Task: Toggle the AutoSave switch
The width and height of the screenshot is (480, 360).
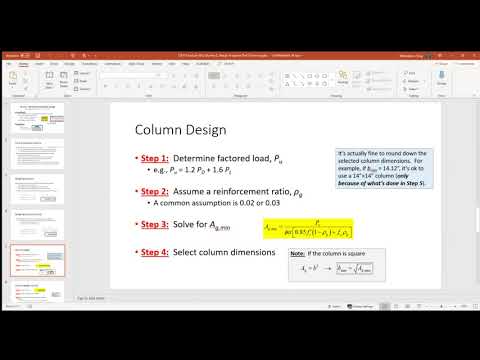Action: point(25,55)
